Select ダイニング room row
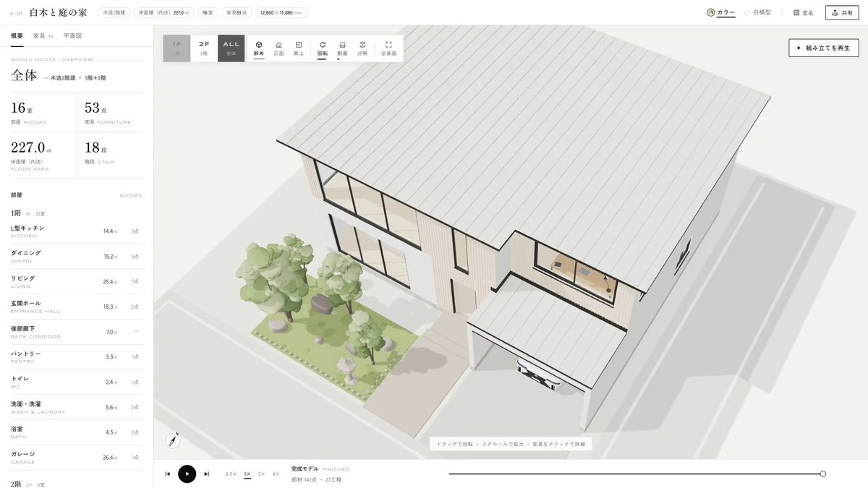The width and height of the screenshot is (868, 488). tap(76, 257)
